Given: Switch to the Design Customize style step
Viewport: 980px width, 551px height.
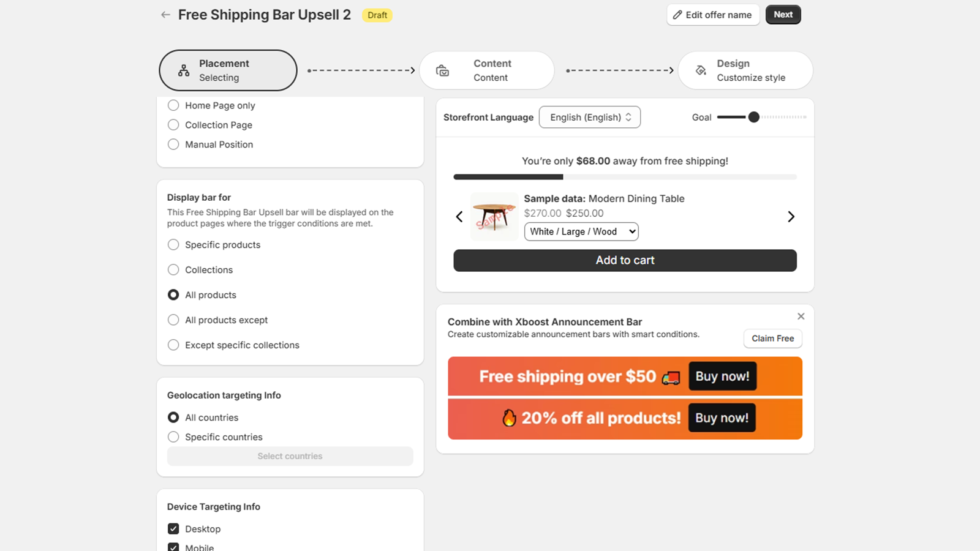Looking at the screenshot, I should pos(745,70).
